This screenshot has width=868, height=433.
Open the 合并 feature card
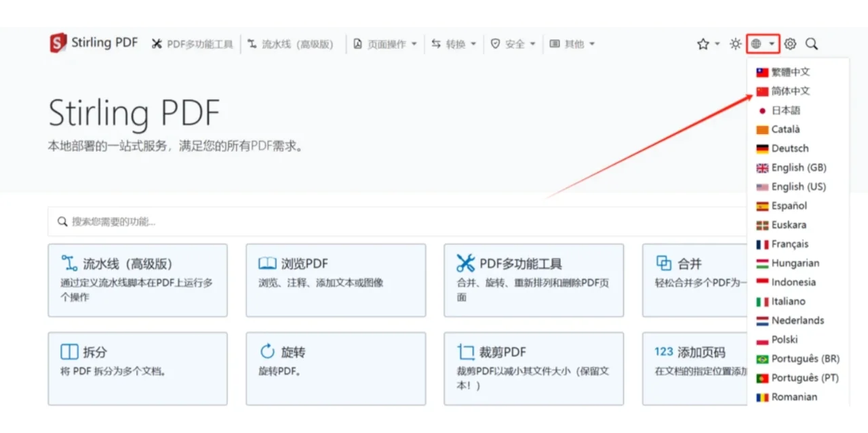[694, 281]
